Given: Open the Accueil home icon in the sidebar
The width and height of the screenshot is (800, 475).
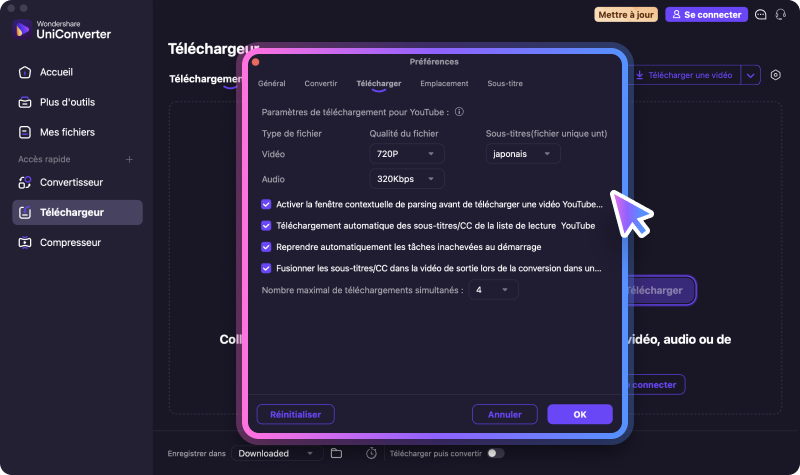Looking at the screenshot, I should (24, 72).
